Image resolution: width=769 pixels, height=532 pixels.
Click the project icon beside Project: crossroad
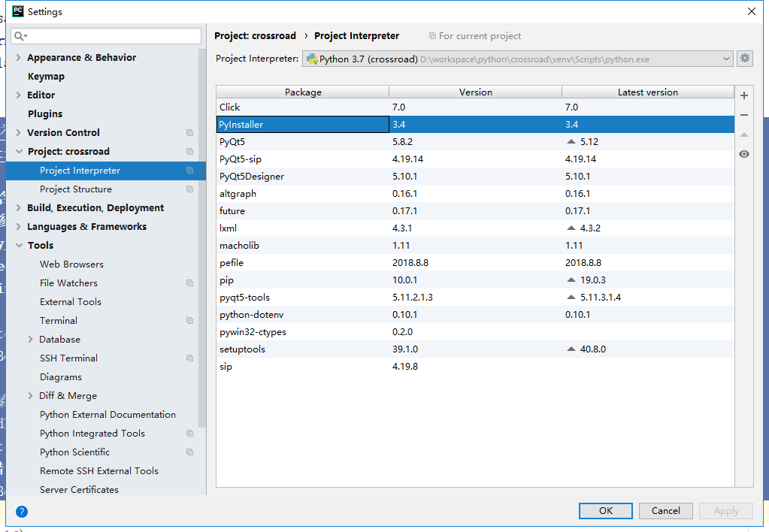(x=189, y=152)
